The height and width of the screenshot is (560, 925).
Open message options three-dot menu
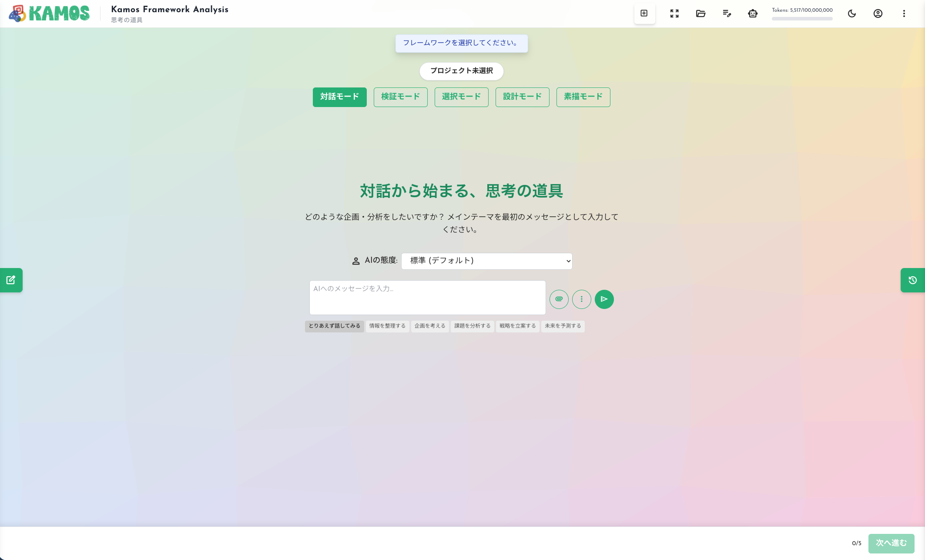pos(581,299)
